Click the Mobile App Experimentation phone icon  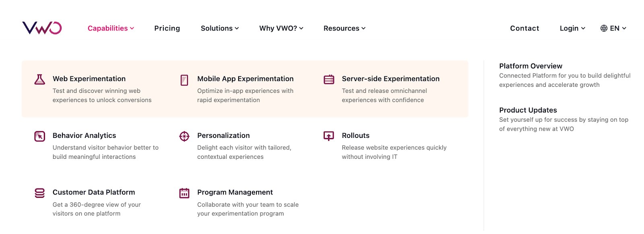184,80
